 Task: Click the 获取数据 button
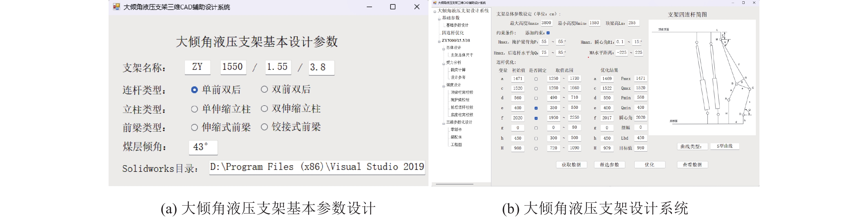tap(571, 164)
